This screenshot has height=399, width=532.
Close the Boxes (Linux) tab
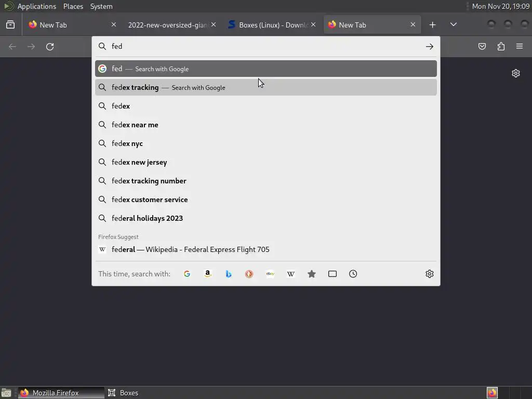313,24
